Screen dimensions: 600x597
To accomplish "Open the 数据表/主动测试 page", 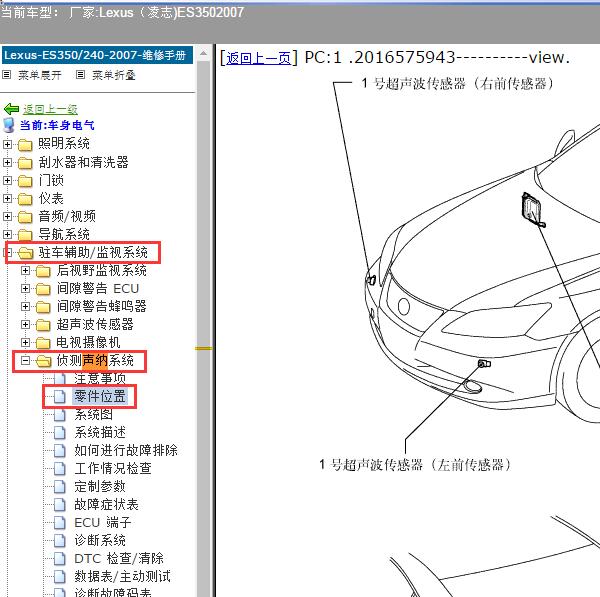I will coord(122,576).
